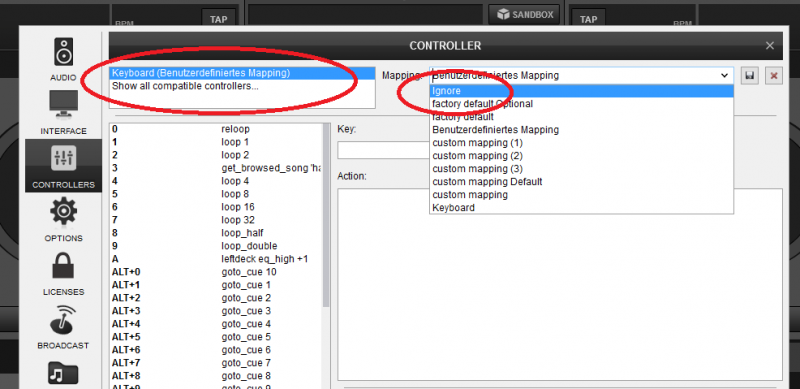This screenshot has width=800, height=389.
Task: Select ALT+5 goto_cue 5 row
Action: tap(216, 337)
